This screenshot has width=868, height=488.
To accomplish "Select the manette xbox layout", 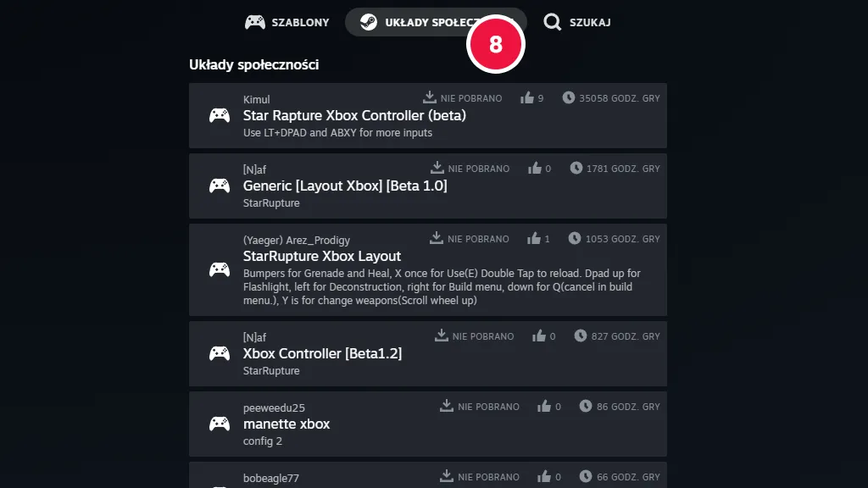I will 427,424.
